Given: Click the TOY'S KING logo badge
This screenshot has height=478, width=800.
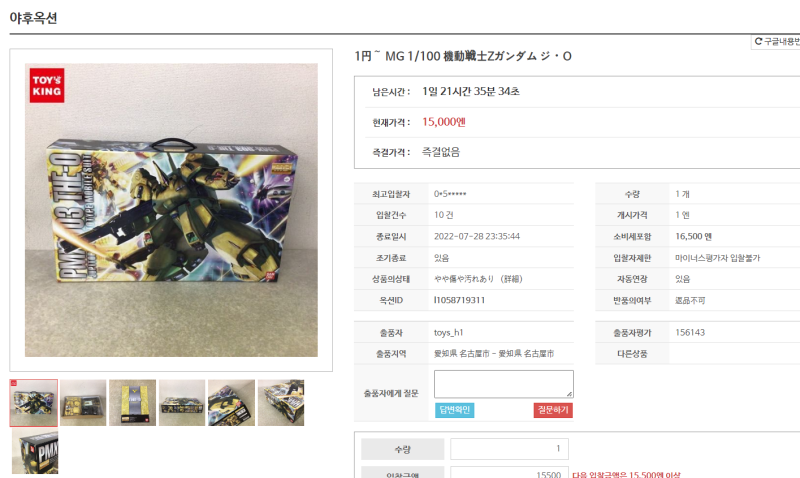Looking at the screenshot, I should pyautogui.click(x=47, y=86).
